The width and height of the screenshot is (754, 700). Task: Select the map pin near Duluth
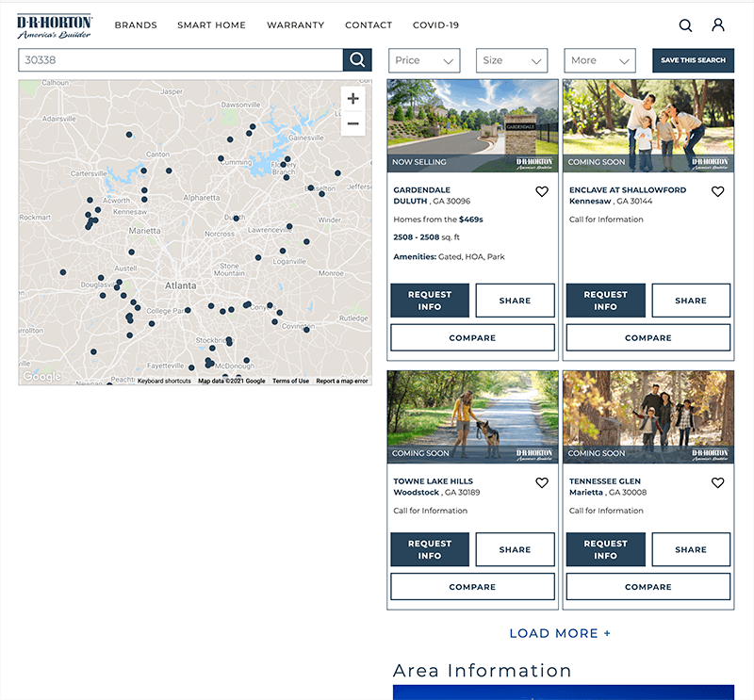point(237,219)
